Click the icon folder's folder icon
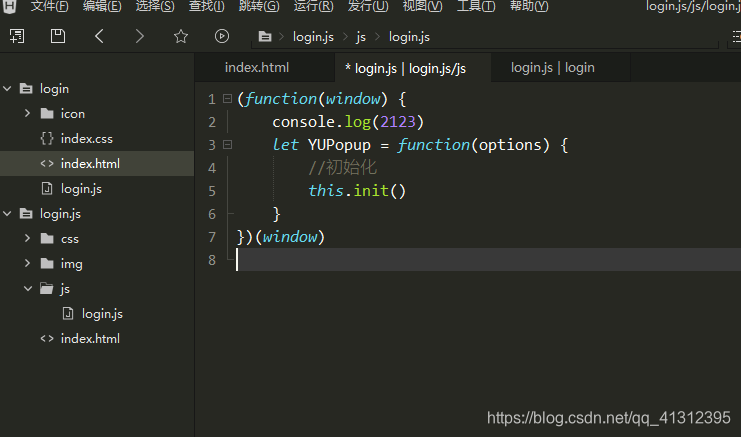 [x=47, y=113]
